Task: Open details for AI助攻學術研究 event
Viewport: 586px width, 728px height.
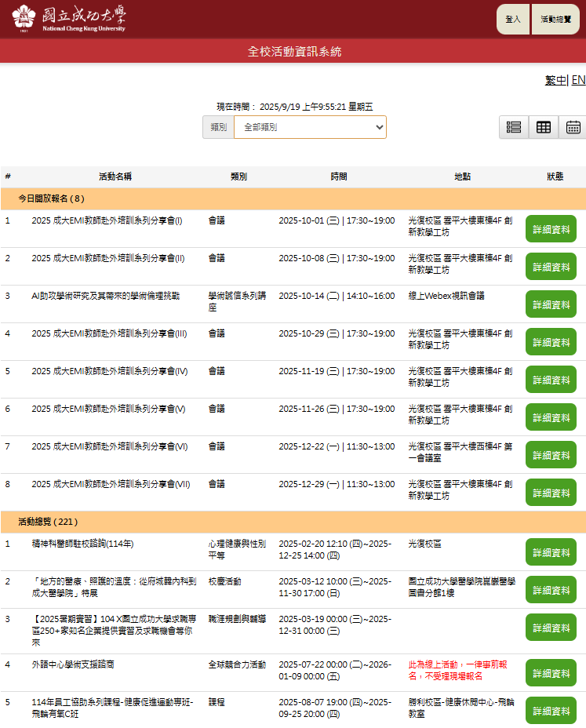Action: pos(551,304)
